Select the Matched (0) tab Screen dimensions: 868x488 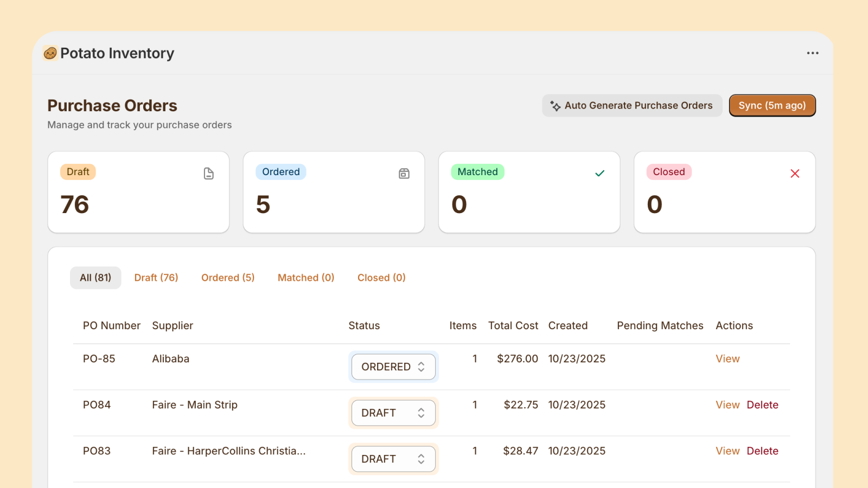306,278
